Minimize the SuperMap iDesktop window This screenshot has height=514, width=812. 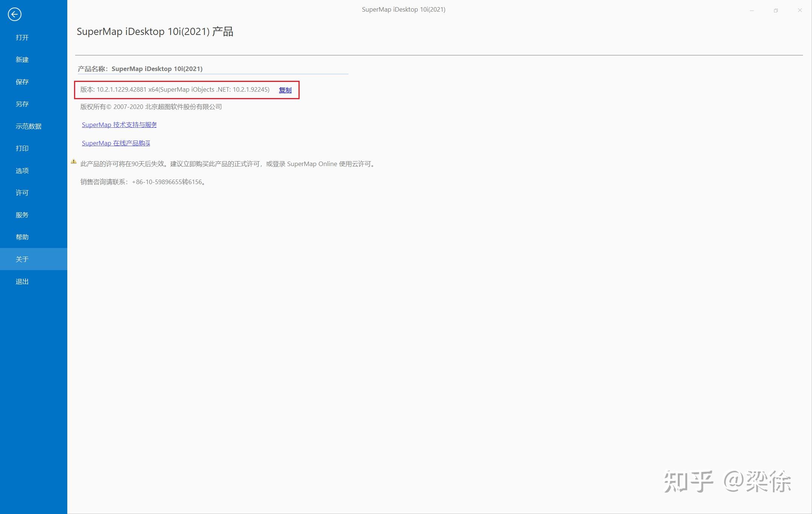752,11
